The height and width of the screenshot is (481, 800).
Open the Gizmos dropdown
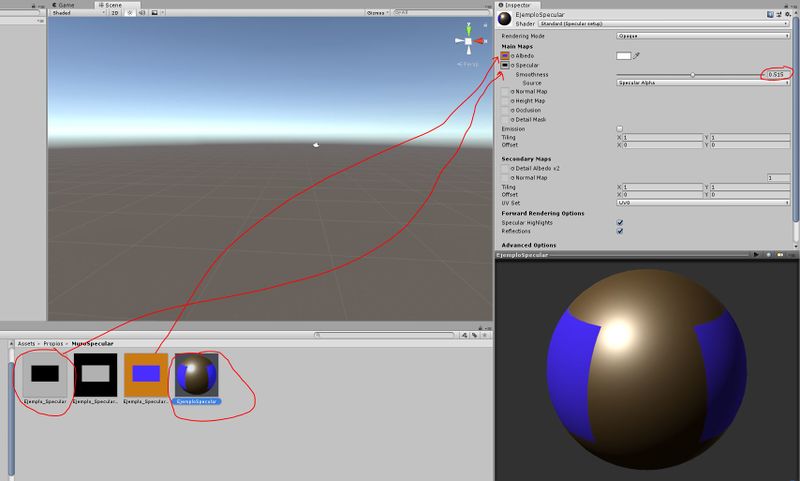pyautogui.click(x=378, y=12)
